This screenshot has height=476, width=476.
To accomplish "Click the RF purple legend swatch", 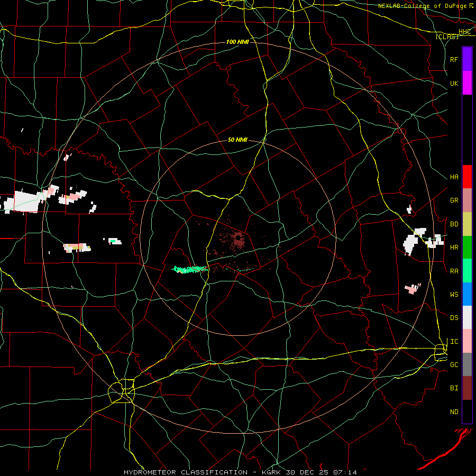I will pos(467,59).
